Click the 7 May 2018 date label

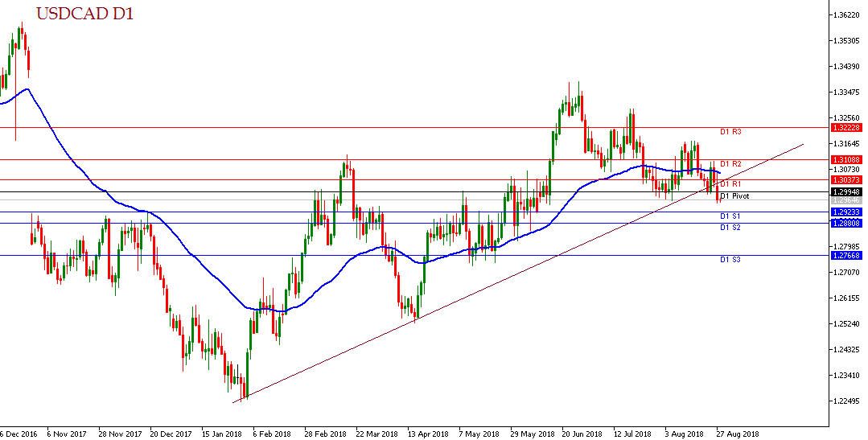click(x=479, y=434)
